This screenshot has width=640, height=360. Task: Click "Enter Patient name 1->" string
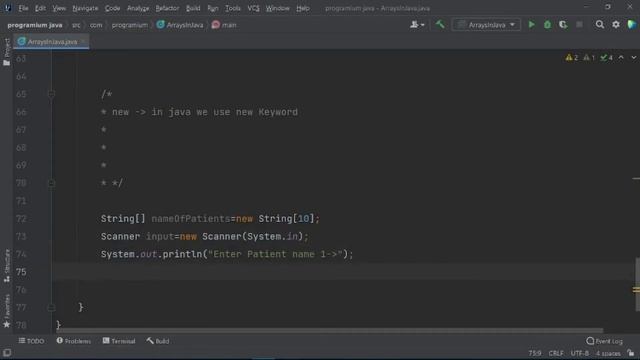(x=275, y=254)
